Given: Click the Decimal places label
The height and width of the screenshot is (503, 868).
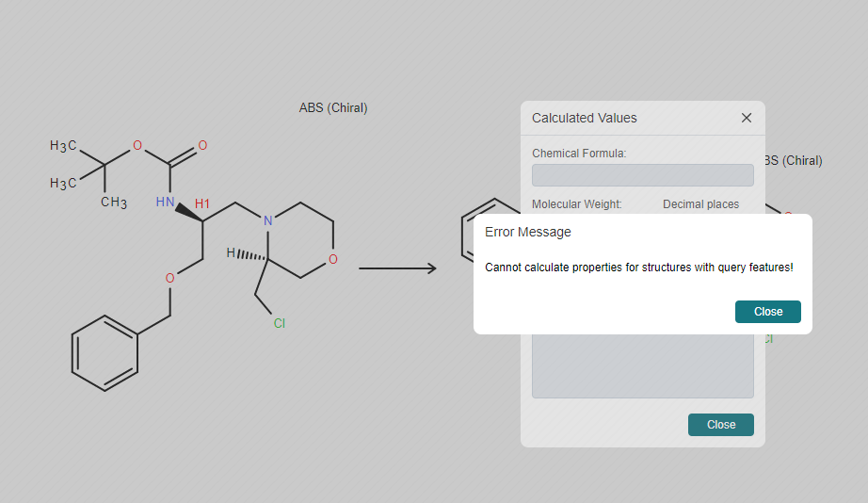Looking at the screenshot, I should click(x=700, y=204).
